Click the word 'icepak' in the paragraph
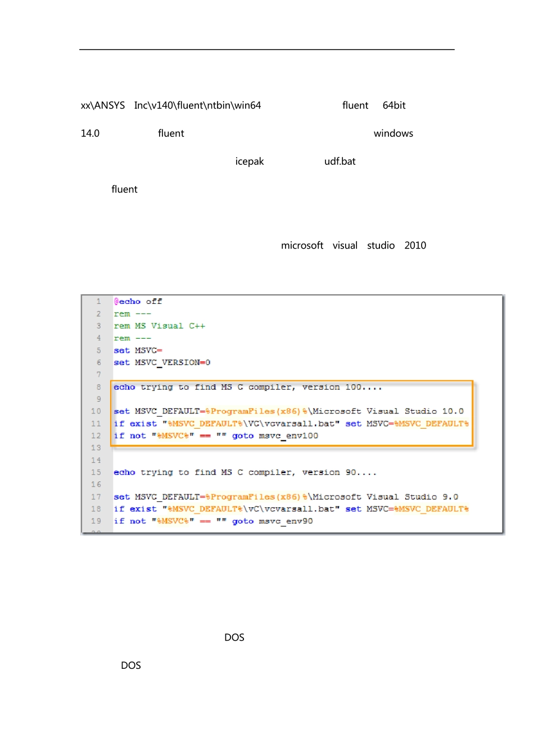 [x=250, y=161]
